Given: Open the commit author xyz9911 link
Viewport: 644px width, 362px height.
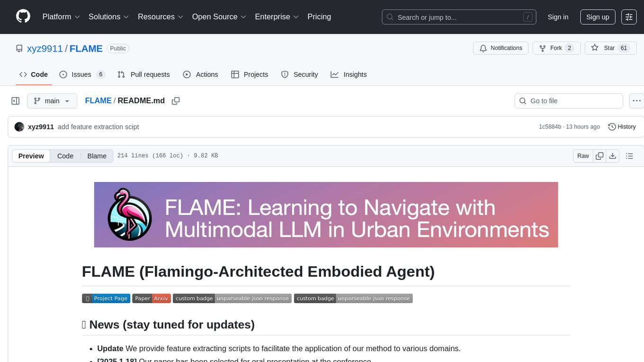Looking at the screenshot, I should tap(41, 127).
